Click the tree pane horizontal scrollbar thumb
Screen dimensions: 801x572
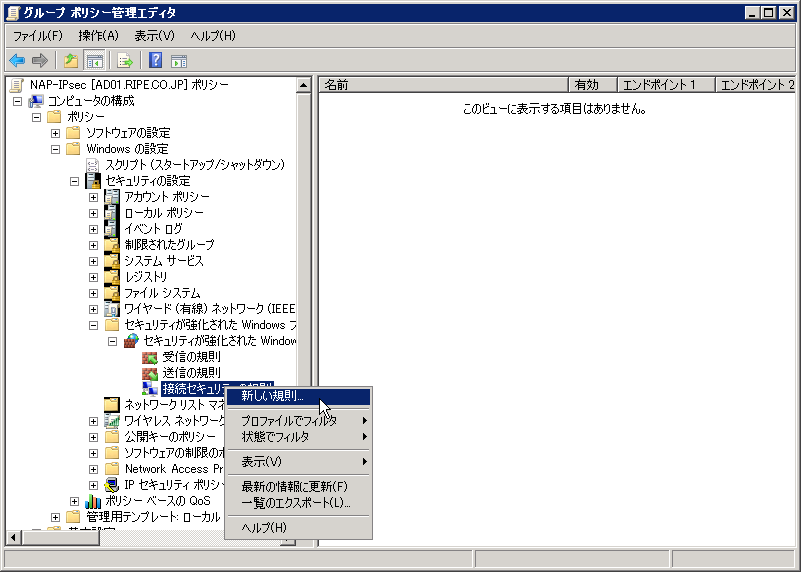coord(61,537)
